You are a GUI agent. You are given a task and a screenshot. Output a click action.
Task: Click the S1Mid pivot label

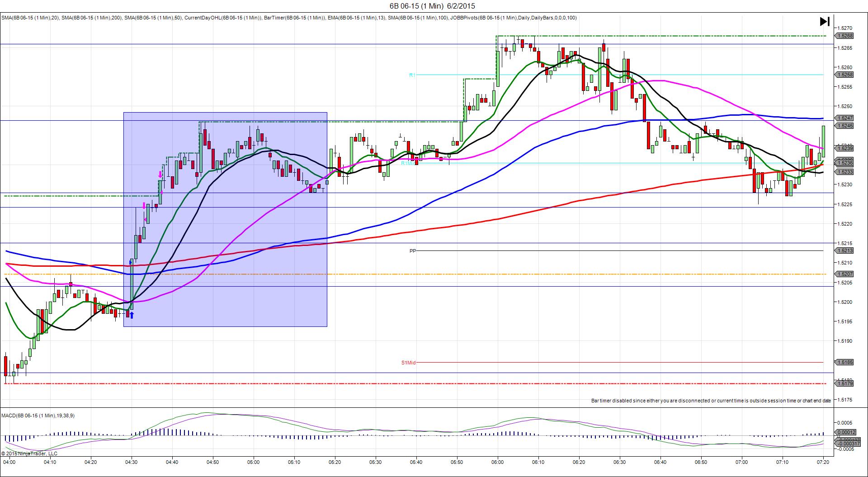[x=408, y=363]
